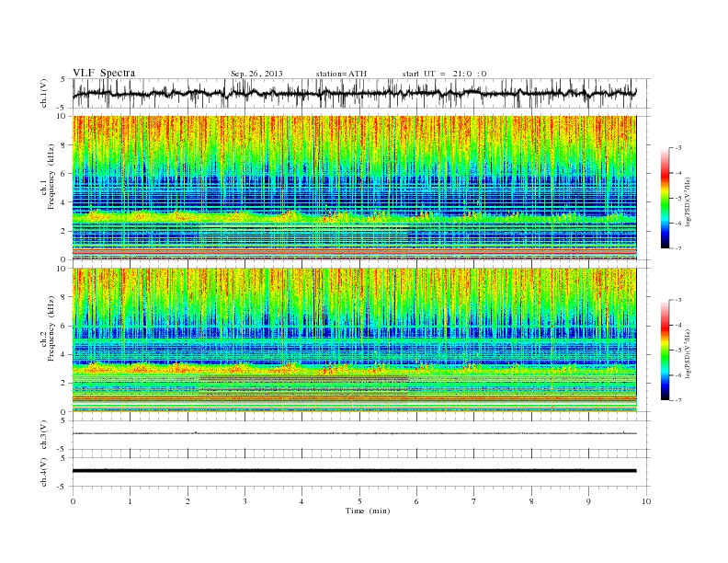This screenshot has width=728, height=563.
Task: Click the '5' tick of the ch.3(V) axis
Action: coord(64,420)
